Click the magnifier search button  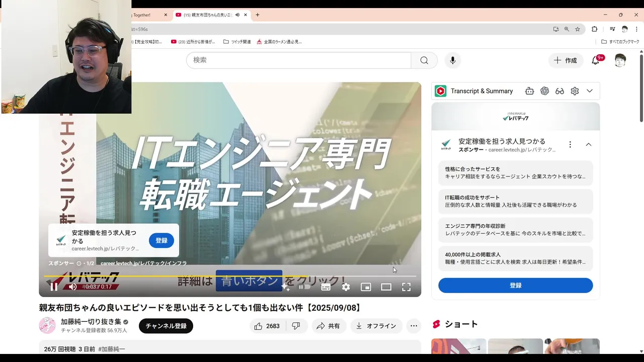coord(424,60)
